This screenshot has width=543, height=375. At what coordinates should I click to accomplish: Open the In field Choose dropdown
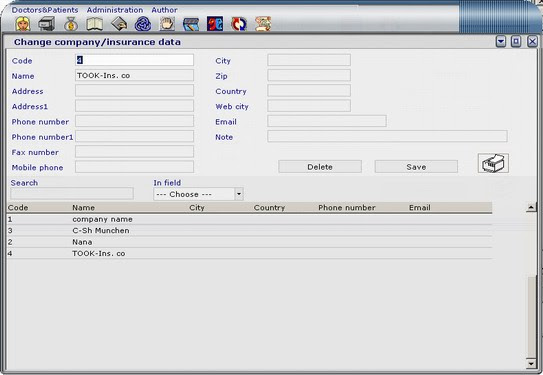[198, 194]
